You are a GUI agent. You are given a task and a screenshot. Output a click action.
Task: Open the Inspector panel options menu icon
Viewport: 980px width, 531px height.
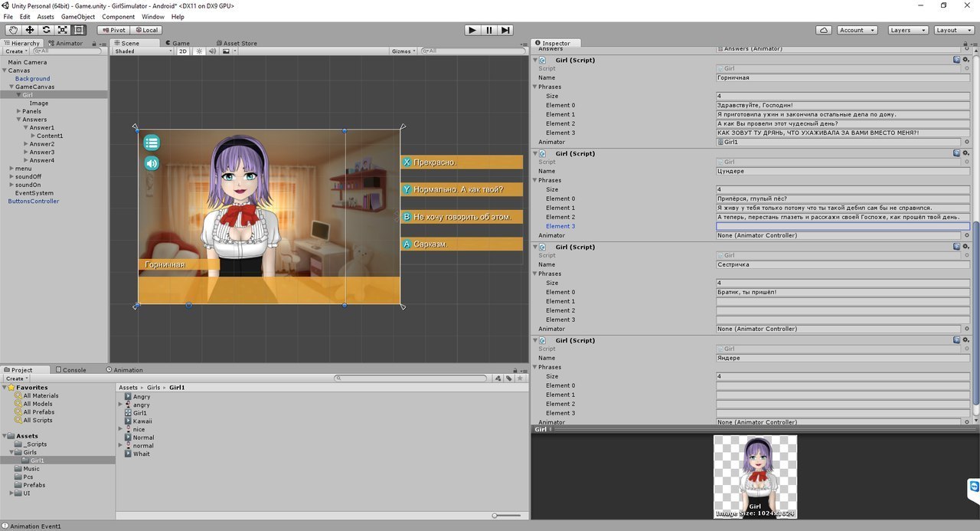pos(973,43)
